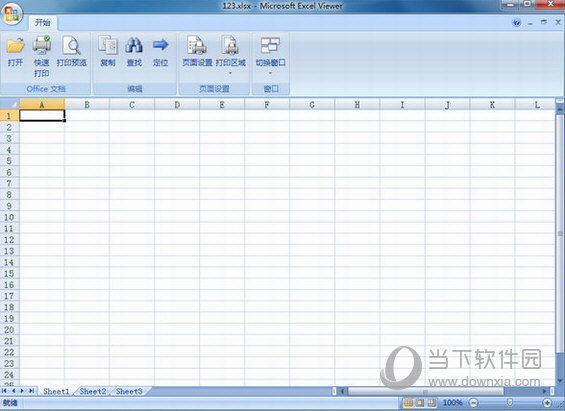Select row 24 header
The width and height of the screenshot is (565, 411).
tap(9, 375)
